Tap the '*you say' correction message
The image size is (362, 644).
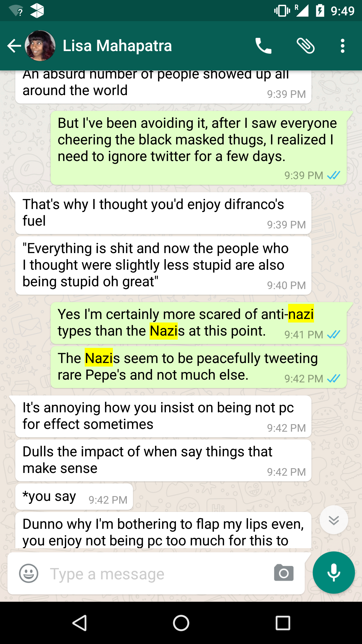[74, 497]
